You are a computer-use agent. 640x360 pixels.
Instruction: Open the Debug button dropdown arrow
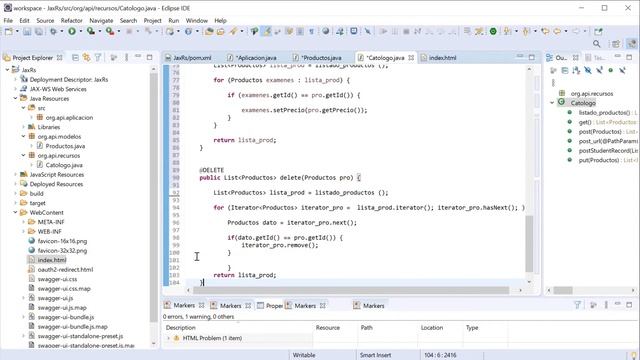click(x=62, y=31)
